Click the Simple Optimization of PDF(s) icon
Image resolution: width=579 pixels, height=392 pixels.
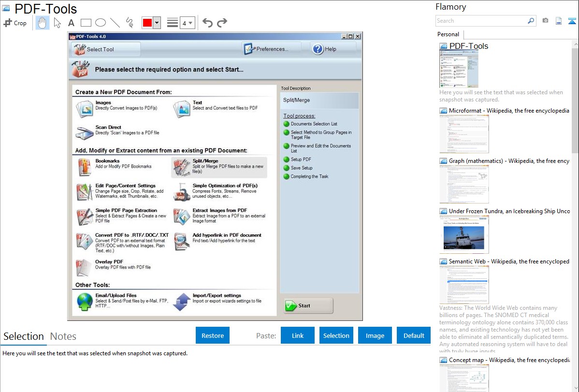tap(182, 192)
